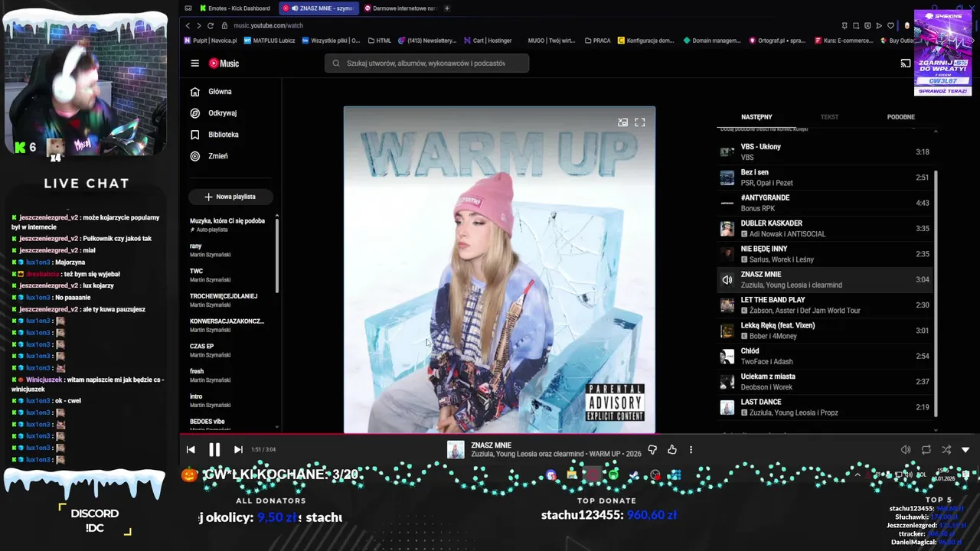Reload the browser page
Viewport: 980px width, 551px height.
point(211,26)
